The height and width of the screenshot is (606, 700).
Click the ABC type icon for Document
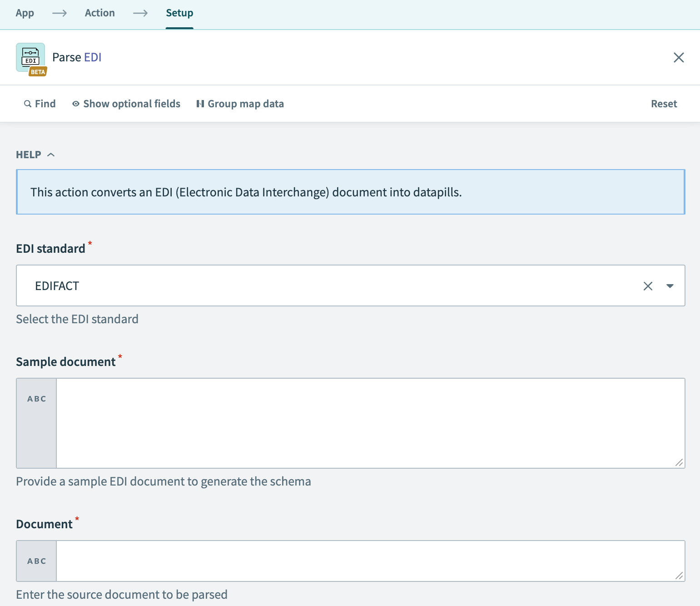point(37,561)
